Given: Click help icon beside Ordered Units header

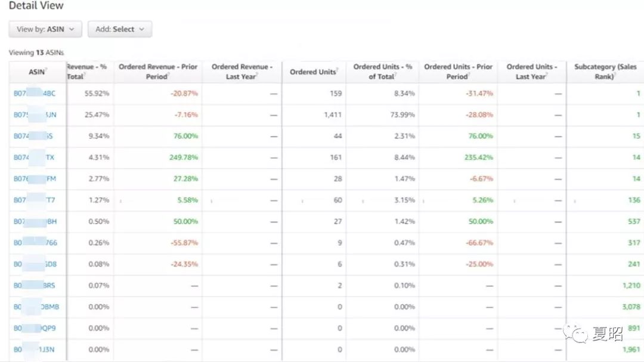Looking at the screenshot, I should 338,70.
